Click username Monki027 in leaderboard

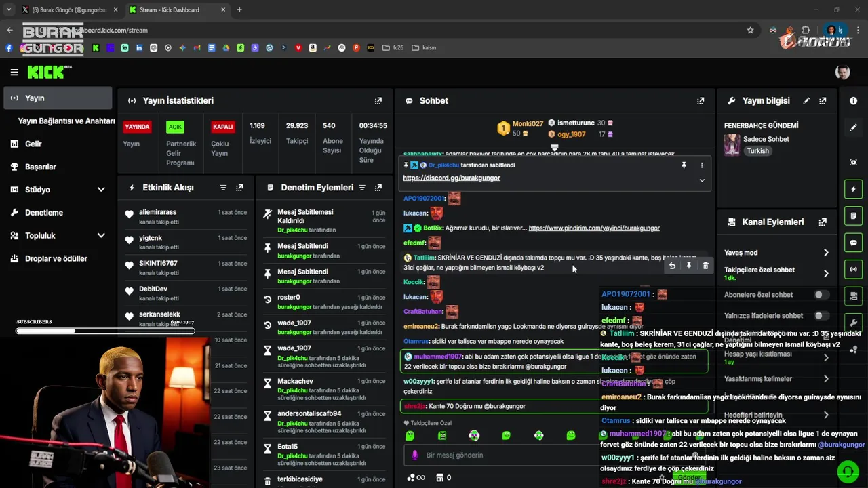[x=528, y=124]
